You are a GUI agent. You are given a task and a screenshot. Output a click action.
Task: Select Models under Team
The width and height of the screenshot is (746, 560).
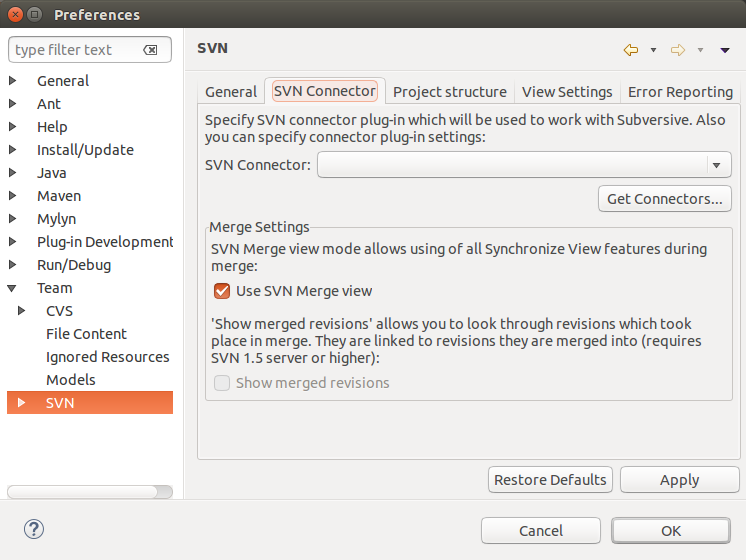point(70,380)
